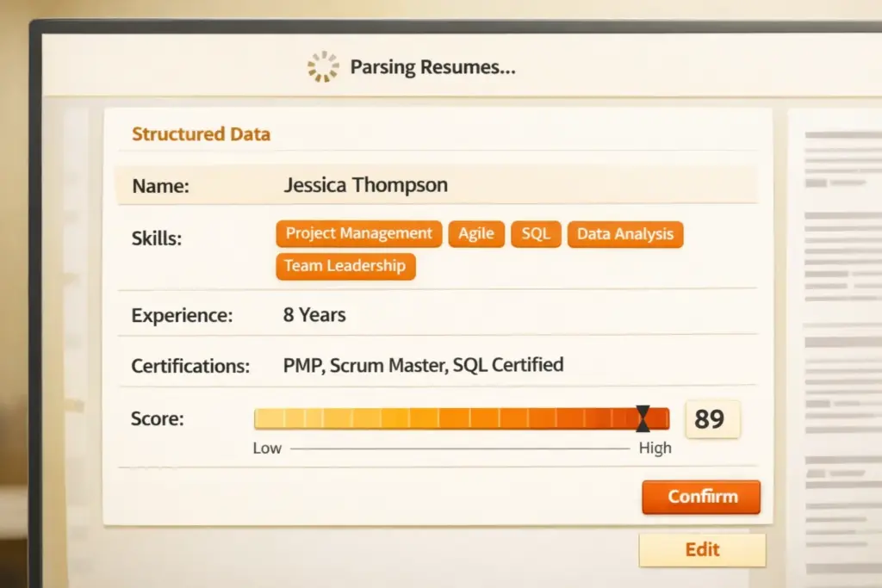
Task: Click the Structured Data panel header
Action: (201, 133)
